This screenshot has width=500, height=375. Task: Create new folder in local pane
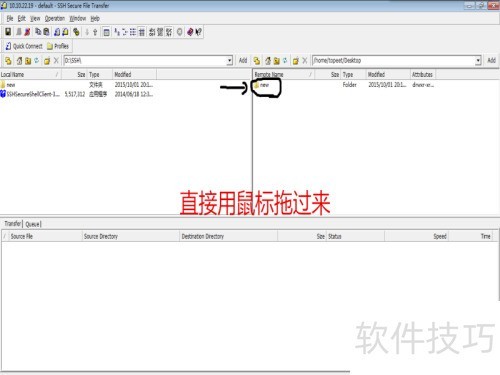pyautogui.click(x=47, y=61)
